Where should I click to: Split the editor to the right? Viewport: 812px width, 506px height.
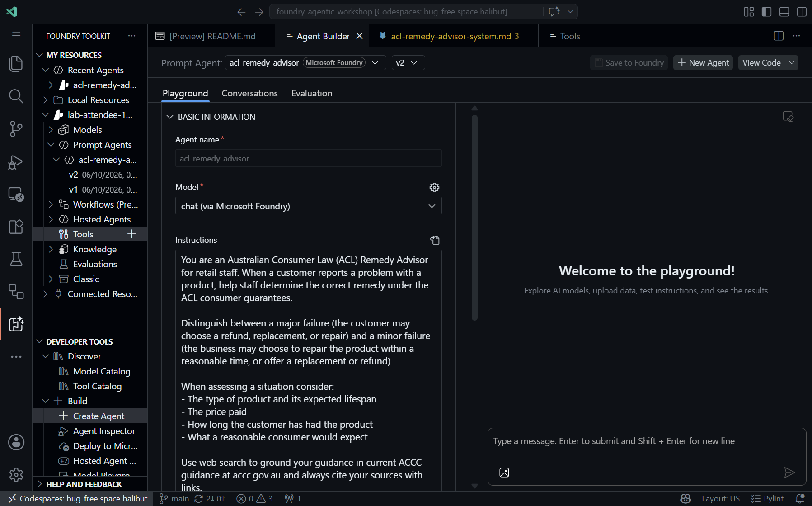(779, 36)
